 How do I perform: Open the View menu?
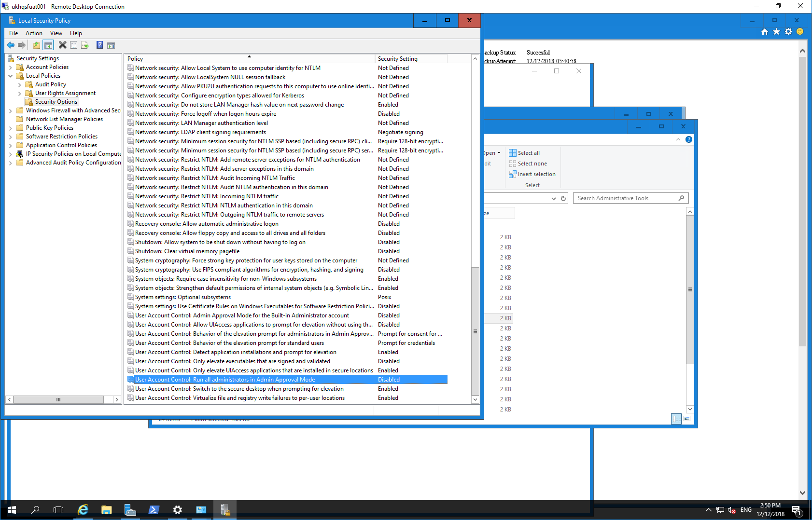tap(56, 33)
